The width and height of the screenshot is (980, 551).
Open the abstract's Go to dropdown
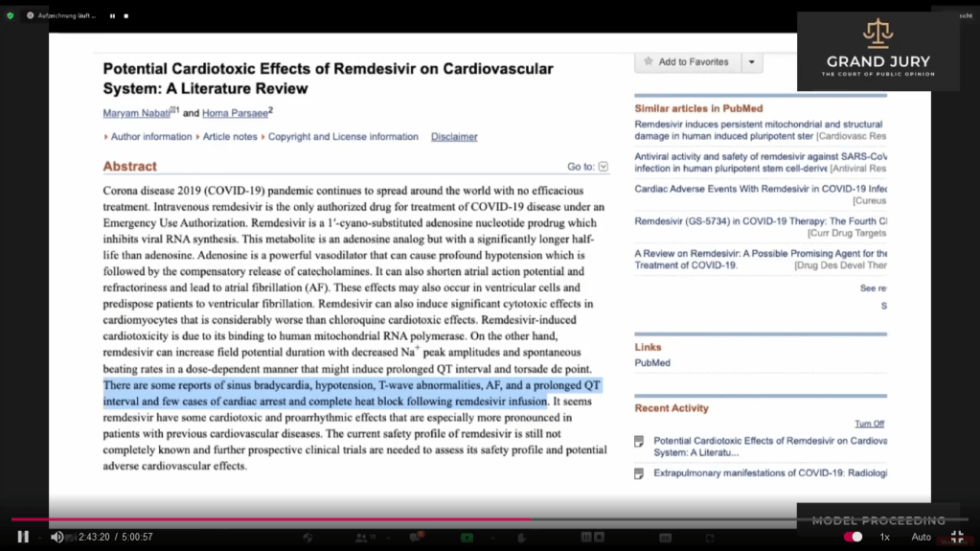(x=603, y=167)
